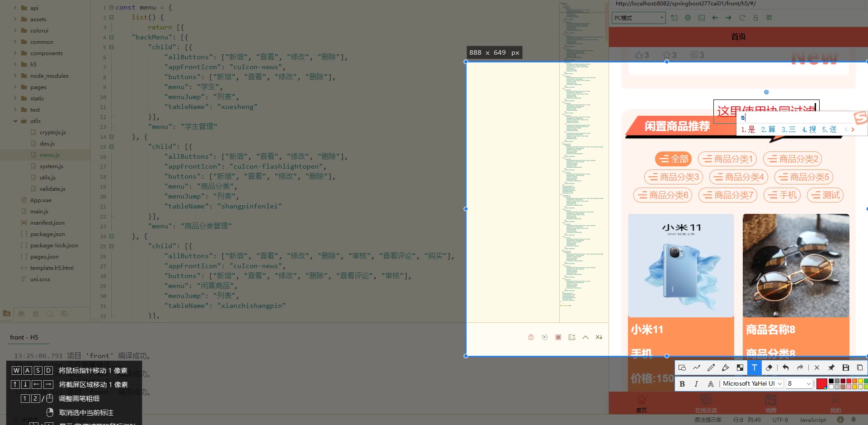
Task: Go forward in the preview browser
Action: [728, 18]
